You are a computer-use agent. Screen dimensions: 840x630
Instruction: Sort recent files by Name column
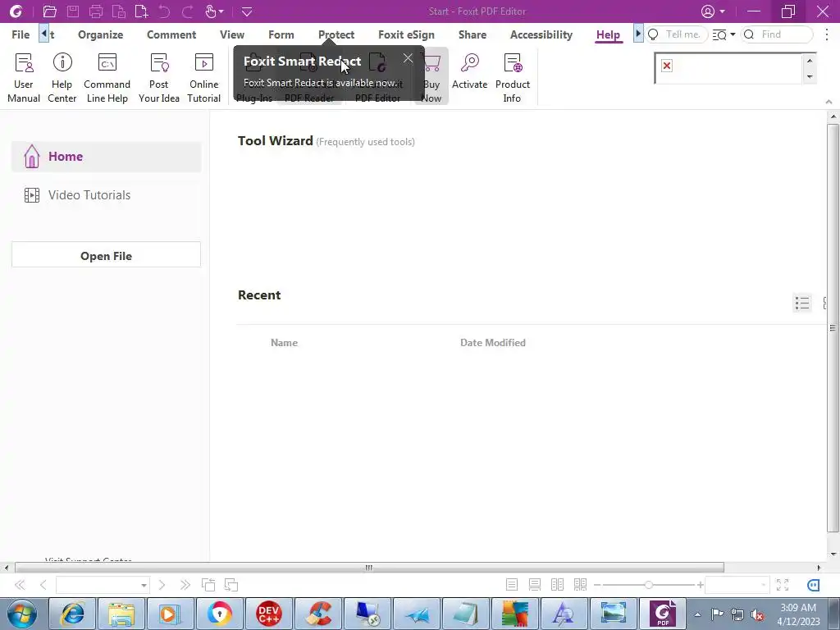[284, 343]
